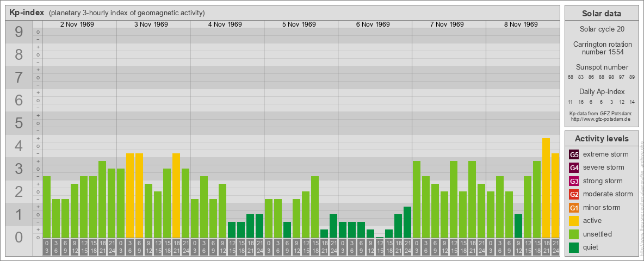Click sunspot number value 98
The height and width of the screenshot is (261, 644).
point(612,77)
